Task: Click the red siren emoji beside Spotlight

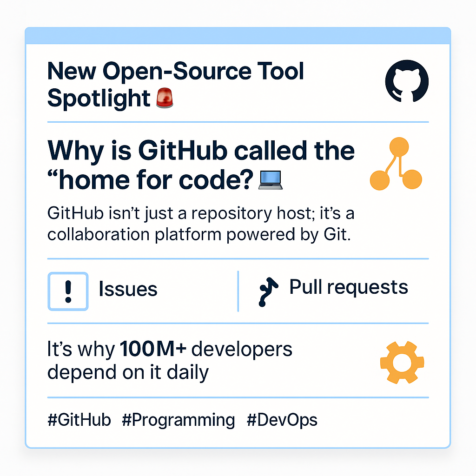Action: (165, 99)
